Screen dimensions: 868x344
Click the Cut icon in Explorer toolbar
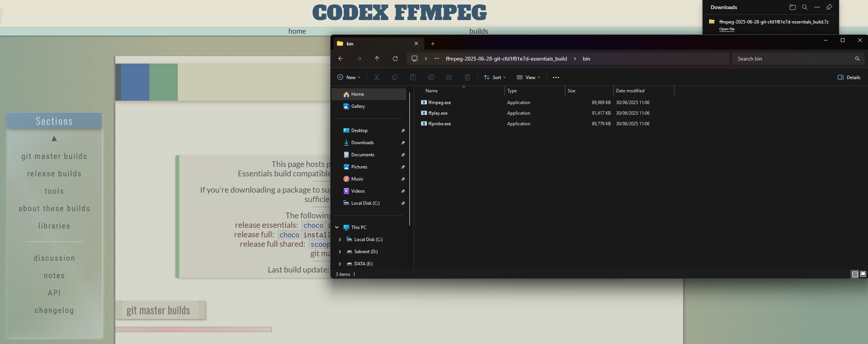click(377, 77)
